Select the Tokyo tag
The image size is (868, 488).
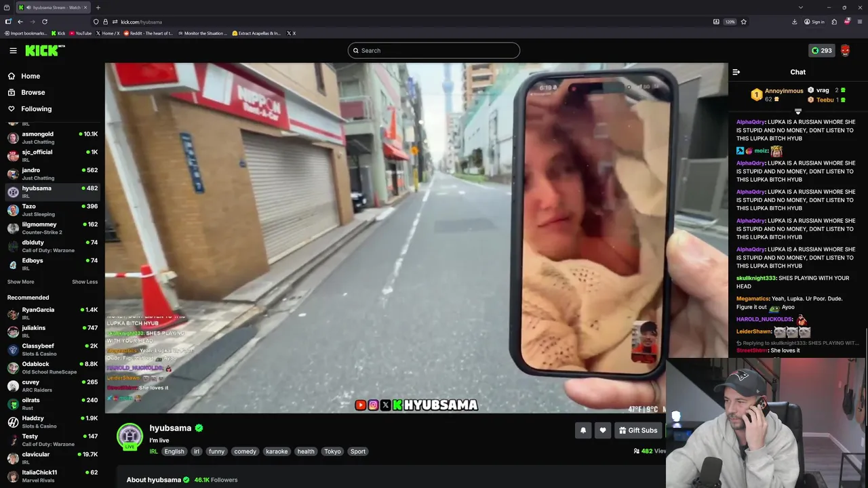click(332, 451)
